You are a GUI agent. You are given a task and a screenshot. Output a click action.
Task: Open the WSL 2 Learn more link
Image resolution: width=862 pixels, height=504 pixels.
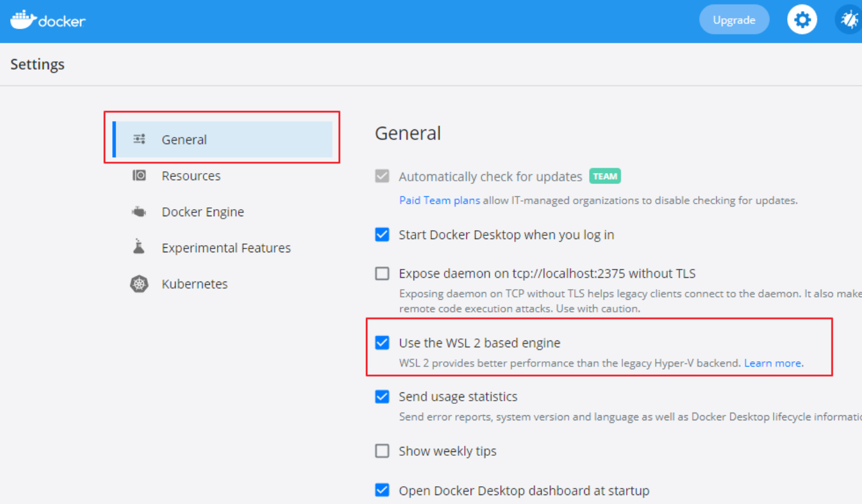(x=773, y=363)
